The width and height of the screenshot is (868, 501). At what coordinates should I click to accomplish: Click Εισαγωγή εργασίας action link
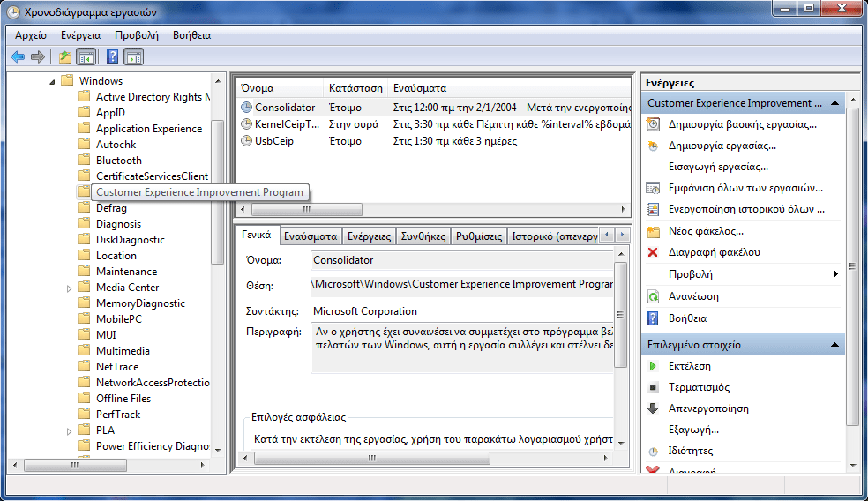[x=706, y=167]
